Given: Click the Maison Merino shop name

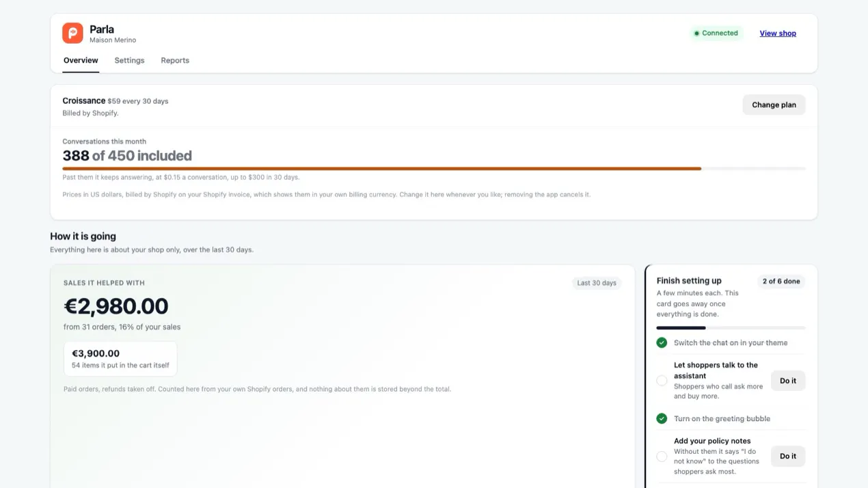Looking at the screenshot, I should click(x=113, y=40).
